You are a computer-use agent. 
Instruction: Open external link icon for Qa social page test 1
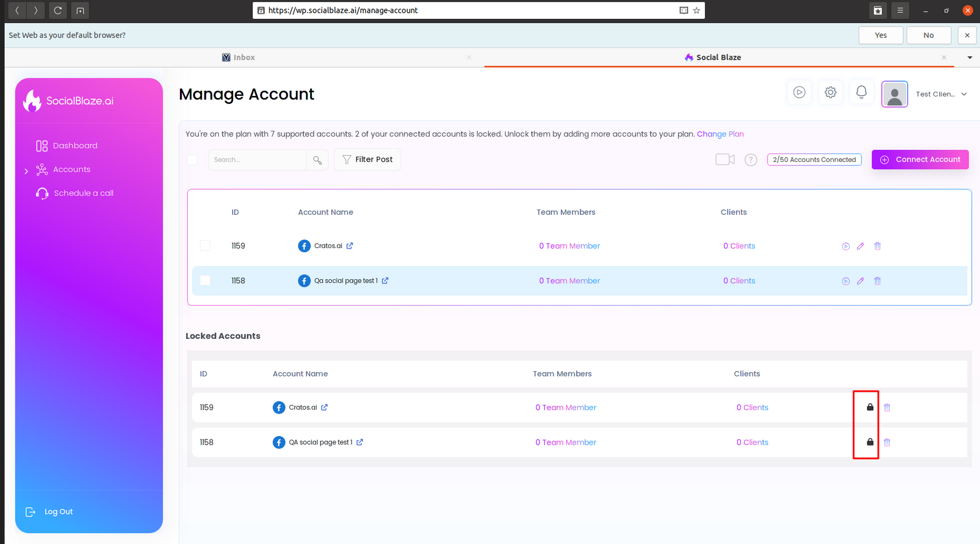[385, 281]
